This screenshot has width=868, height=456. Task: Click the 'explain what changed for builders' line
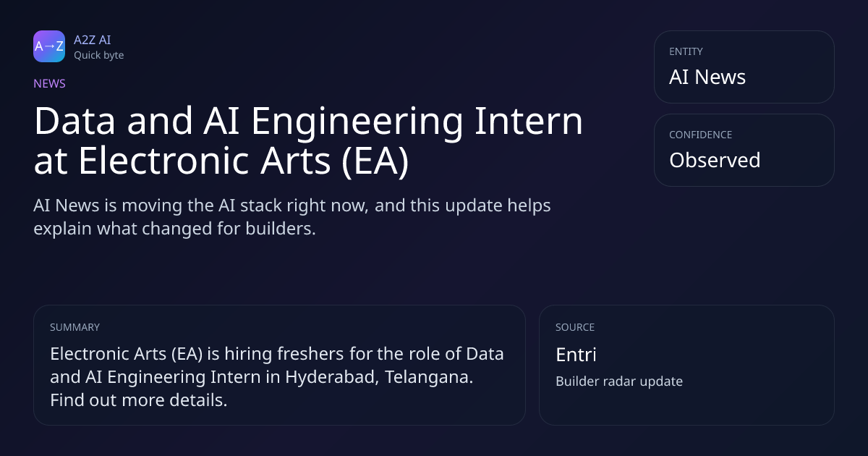click(x=174, y=229)
